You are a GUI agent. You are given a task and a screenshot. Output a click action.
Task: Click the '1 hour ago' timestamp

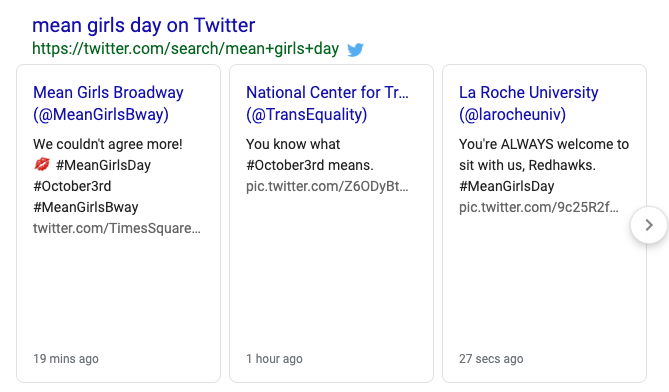coord(274,359)
